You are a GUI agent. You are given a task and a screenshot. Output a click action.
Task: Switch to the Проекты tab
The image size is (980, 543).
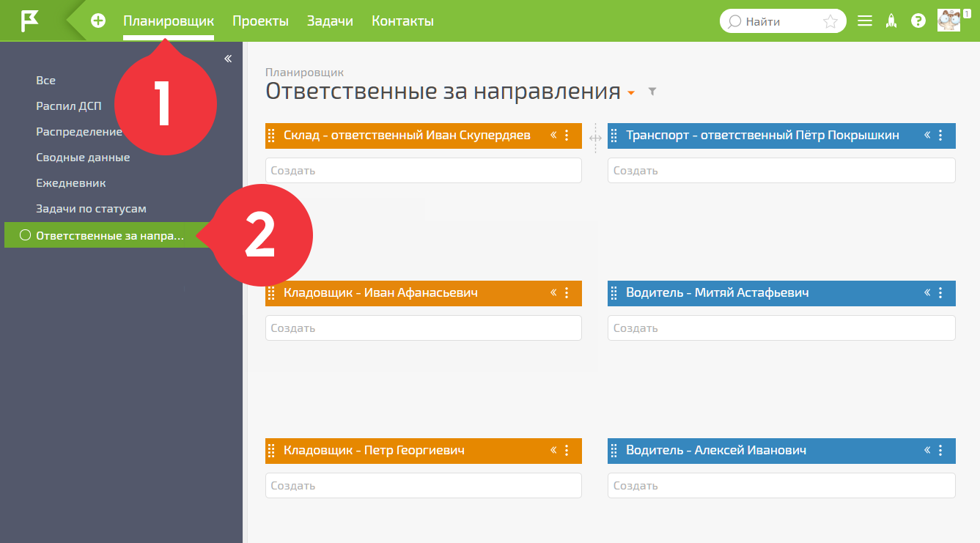[260, 21]
